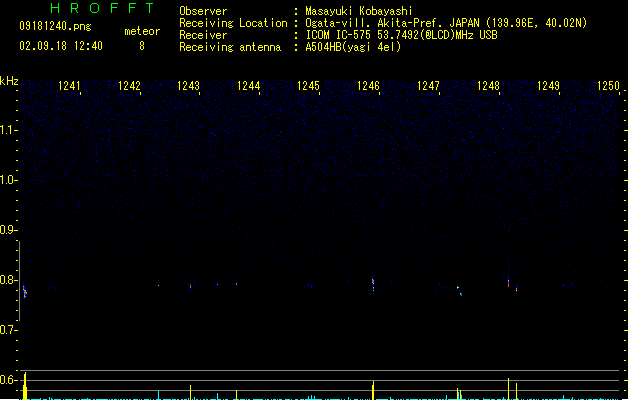629x400 pixels.
Task: Click the meteor count value 8
Action: [x=142, y=46]
